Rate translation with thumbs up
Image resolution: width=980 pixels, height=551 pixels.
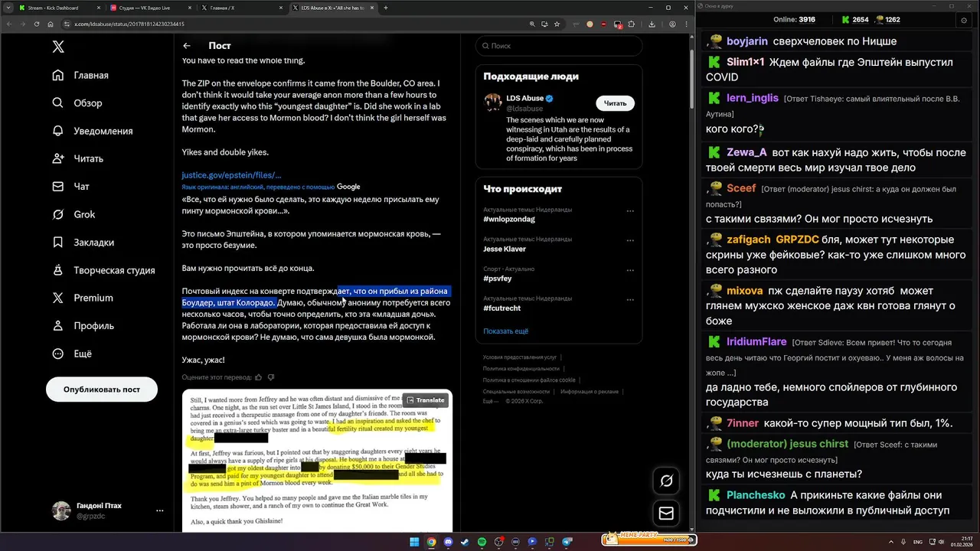click(x=259, y=377)
